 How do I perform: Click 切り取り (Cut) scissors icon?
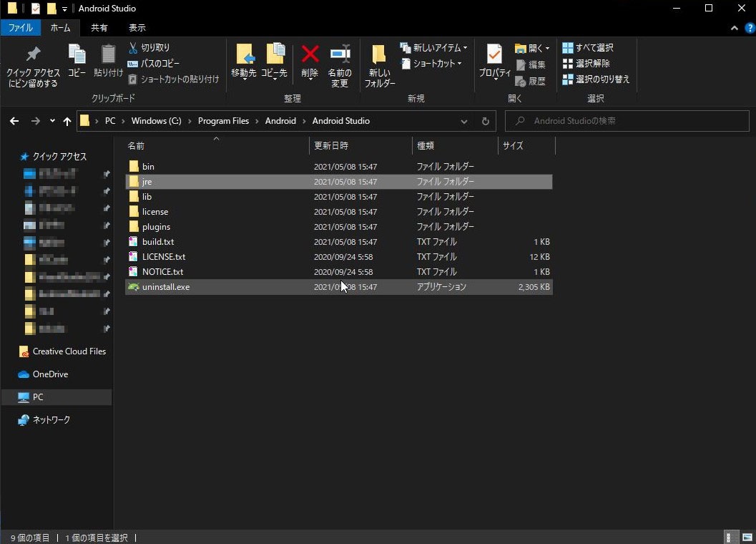tap(133, 47)
